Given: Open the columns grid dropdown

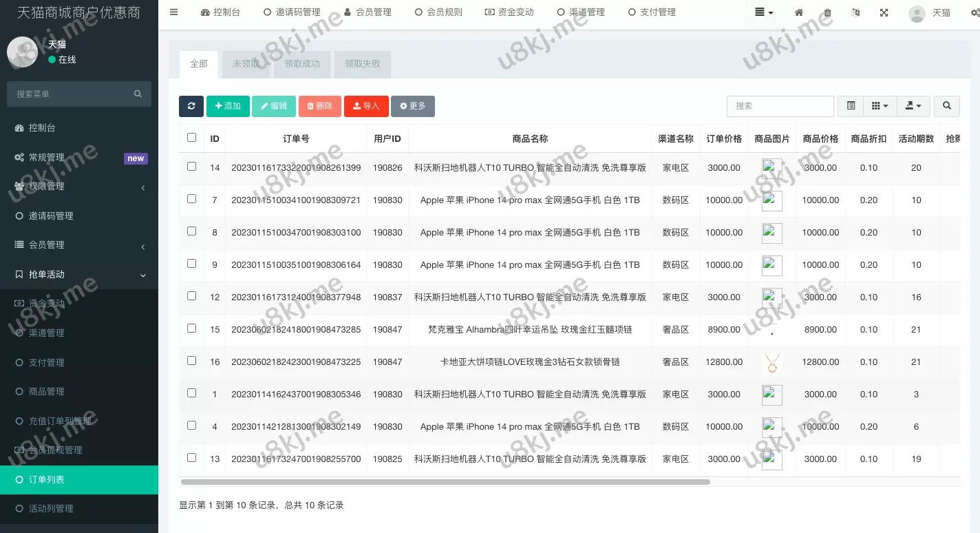Looking at the screenshot, I should 880,106.
